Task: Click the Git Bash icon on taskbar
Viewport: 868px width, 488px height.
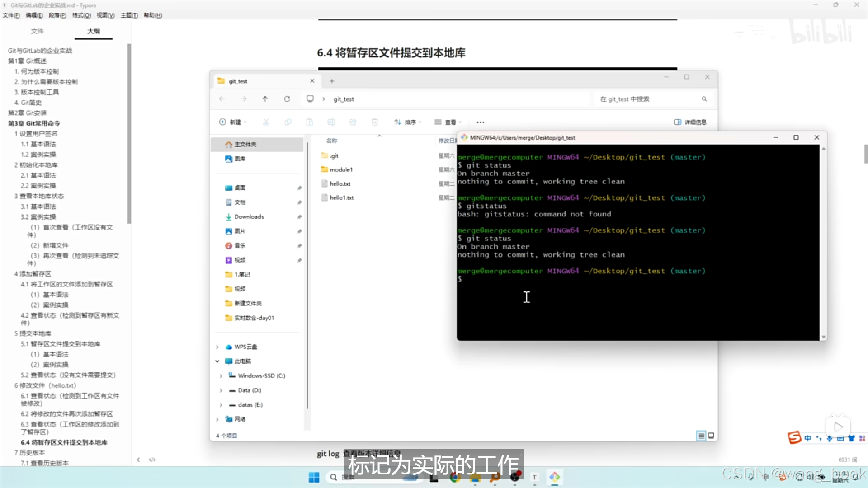Action: pyautogui.click(x=555, y=477)
